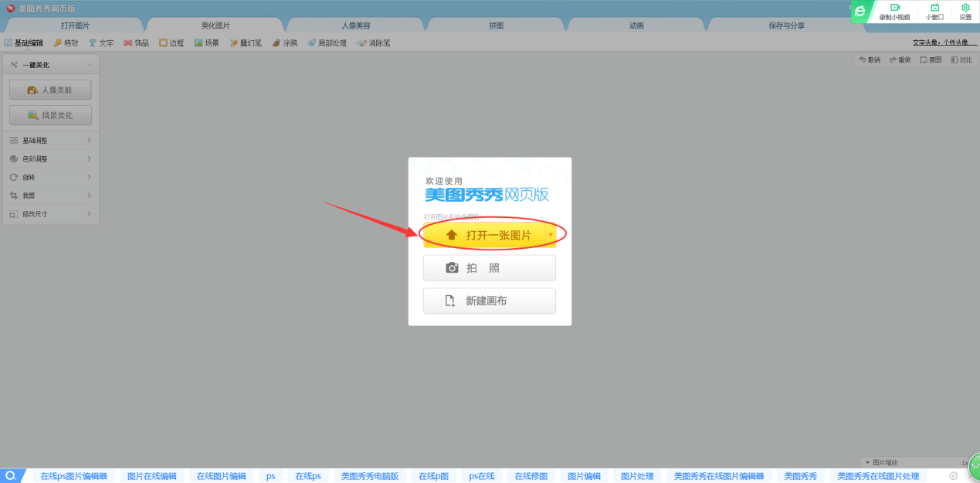Image resolution: width=980 pixels, height=483 pixels.
Task: Click the 美图秀秀在线图片编辑器 suggestion
Action: point(719,476)
